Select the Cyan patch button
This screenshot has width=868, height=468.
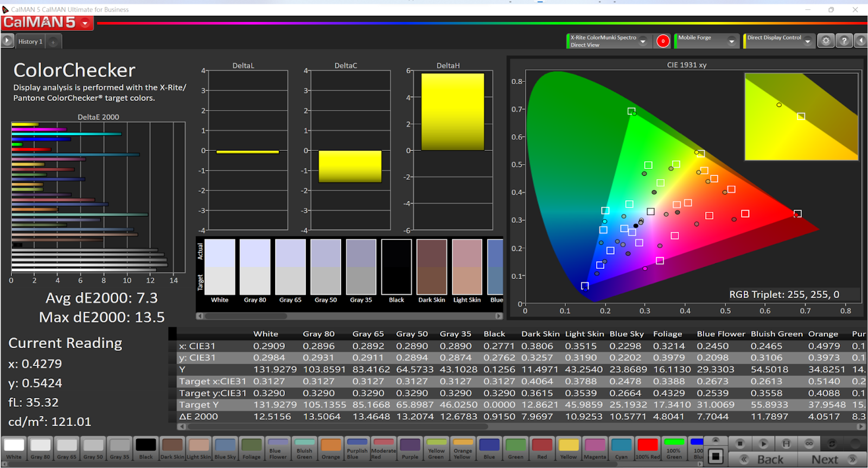click(621, 448)
